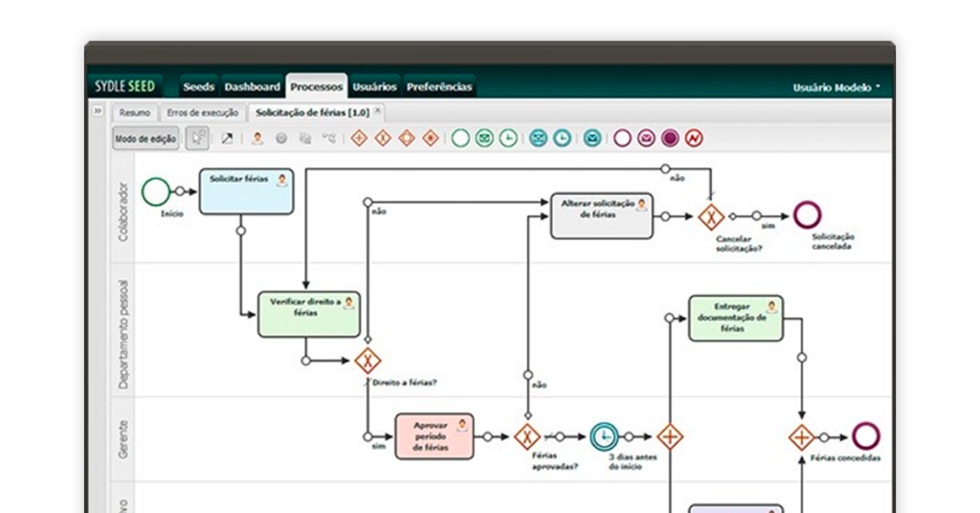Select the first blue message intermediate event tool
Viewport: 980px width, 513px height.
(x=538, y=138)
